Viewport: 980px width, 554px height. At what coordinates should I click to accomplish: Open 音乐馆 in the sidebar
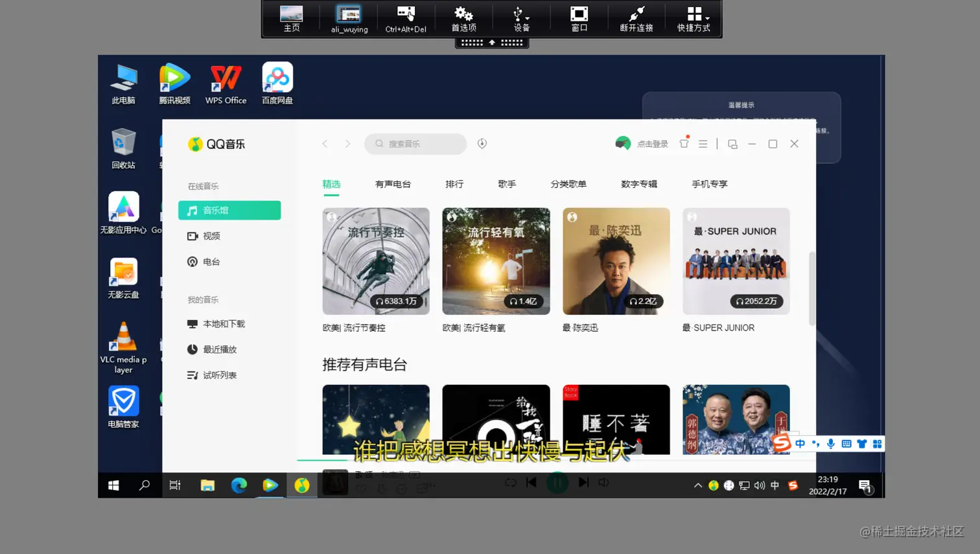pos(229,210)
